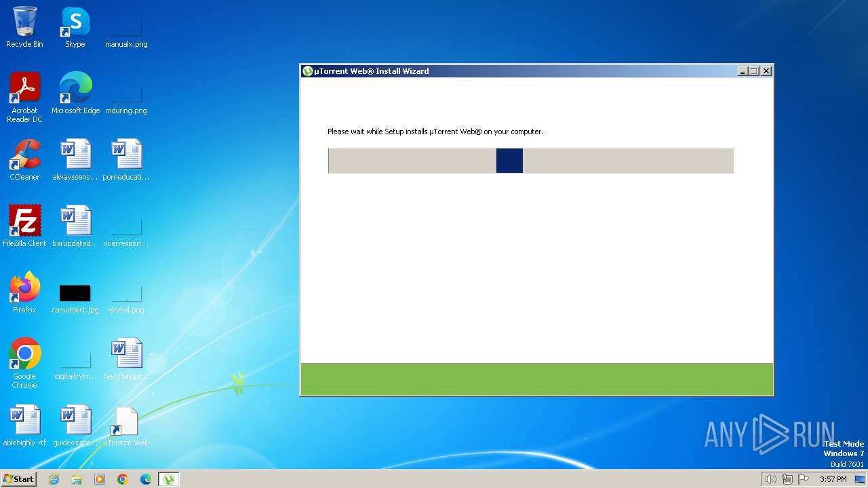868x488 pixels.
Task: Select the guidesinste Word document icon
Action: (75, 426)
